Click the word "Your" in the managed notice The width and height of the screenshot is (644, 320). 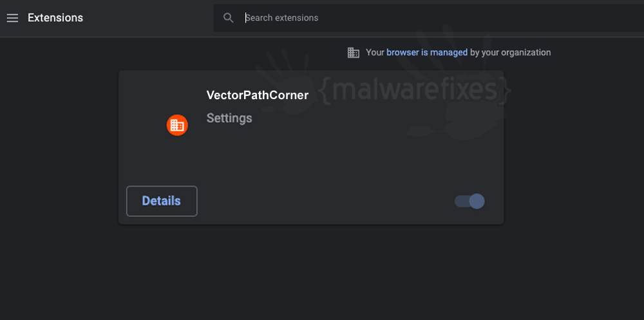pyautogui.click(x=375, y=53)
